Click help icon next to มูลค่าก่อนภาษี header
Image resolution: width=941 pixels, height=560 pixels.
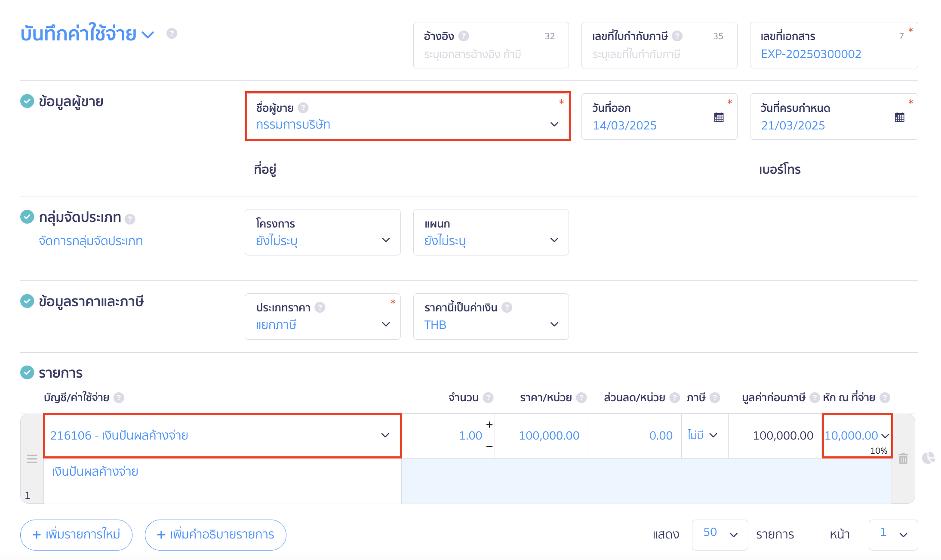click(x=815, y=398)
